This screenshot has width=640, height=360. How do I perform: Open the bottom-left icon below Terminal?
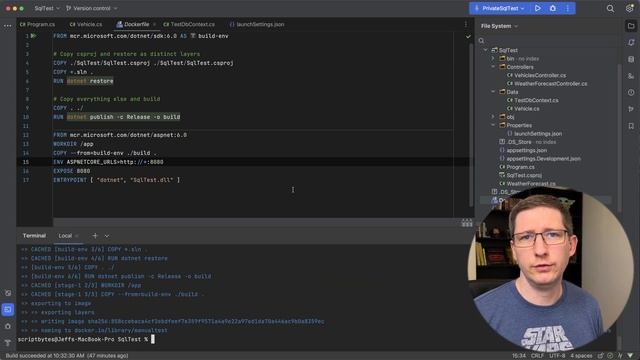(8, 326)
